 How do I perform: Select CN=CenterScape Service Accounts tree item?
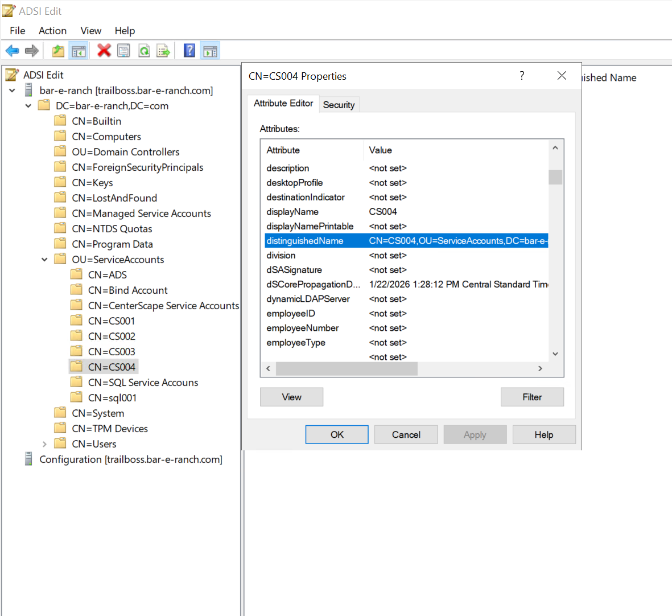(163, 306)
